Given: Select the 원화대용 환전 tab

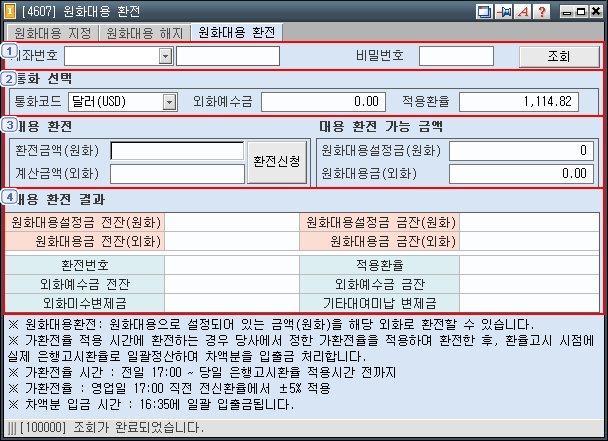Looking at the screenshot, I should (237, 32).
